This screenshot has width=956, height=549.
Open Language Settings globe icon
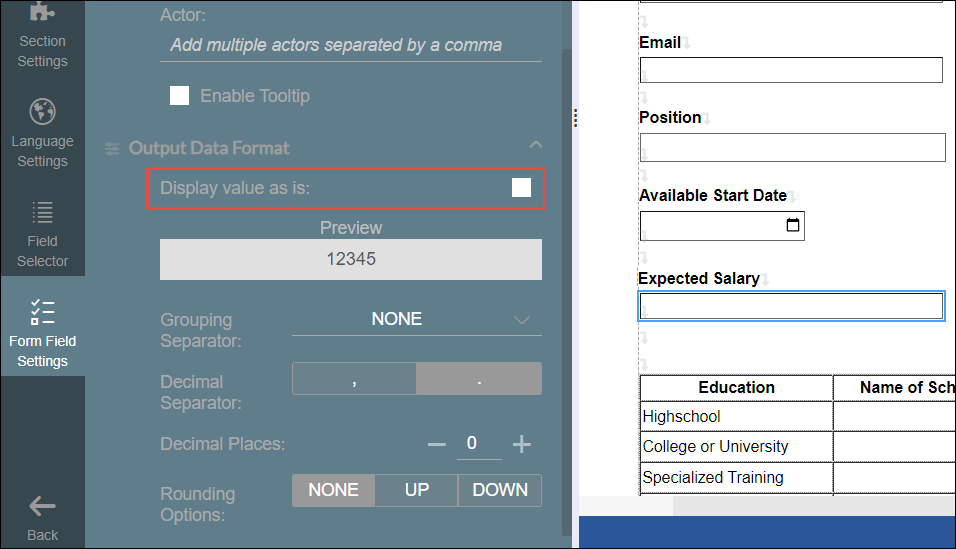click(42, 111)
